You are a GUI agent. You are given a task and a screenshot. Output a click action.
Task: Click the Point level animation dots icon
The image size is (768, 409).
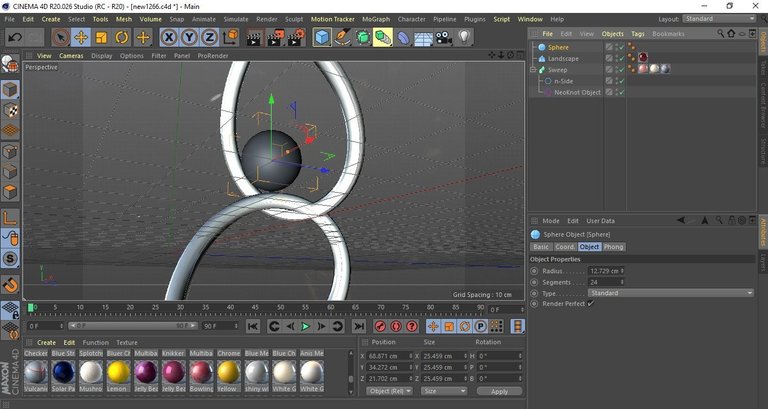pos(496,326)
